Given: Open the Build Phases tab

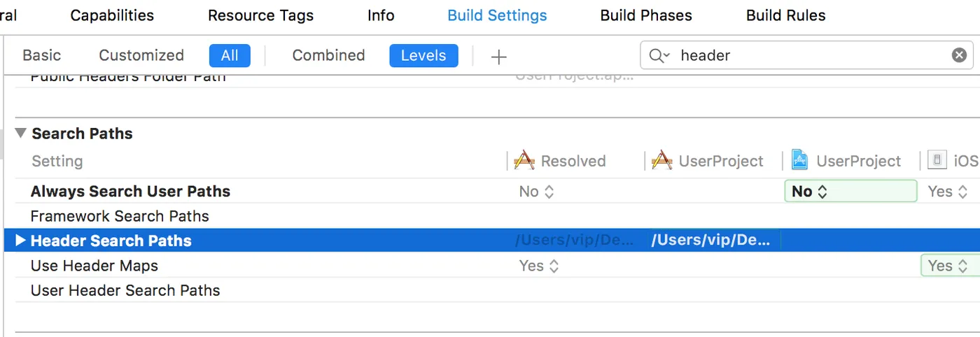Looking at the screenshot, I should pos(646,15).
